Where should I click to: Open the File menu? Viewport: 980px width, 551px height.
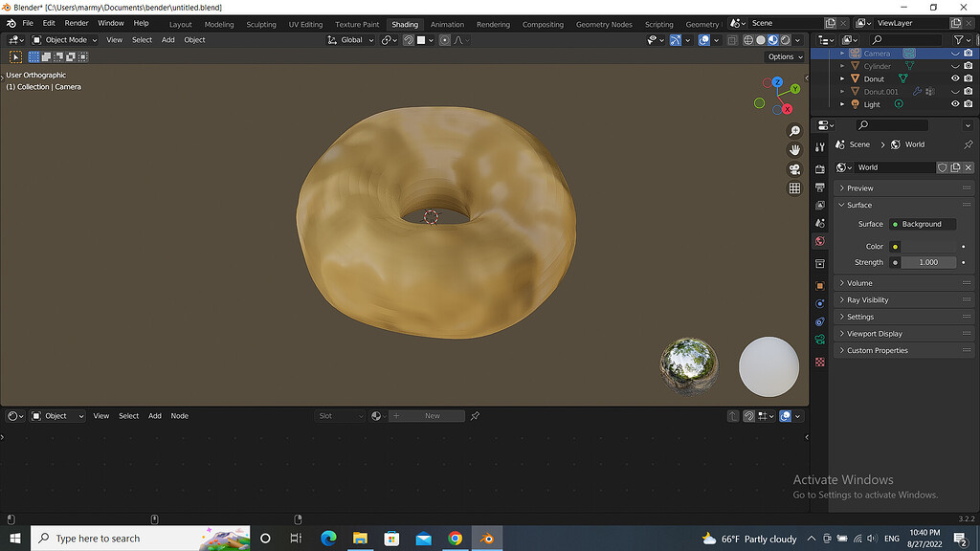(28, 23)
